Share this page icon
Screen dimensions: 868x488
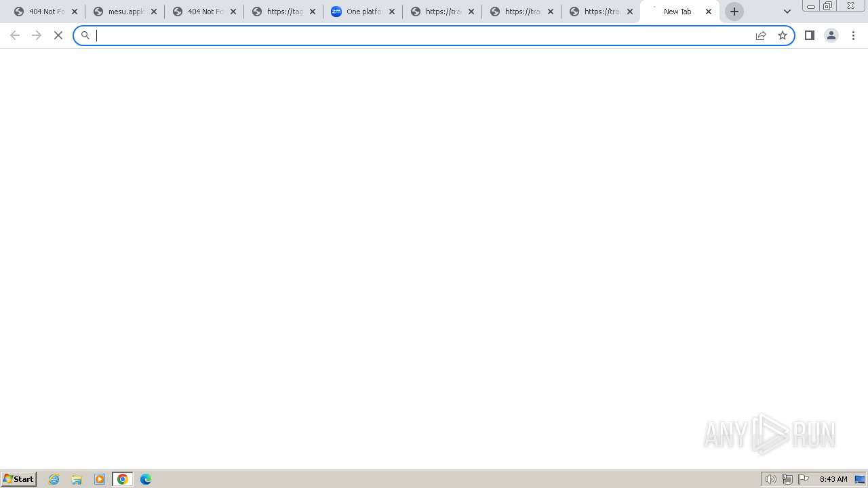(x=761, y=35)
